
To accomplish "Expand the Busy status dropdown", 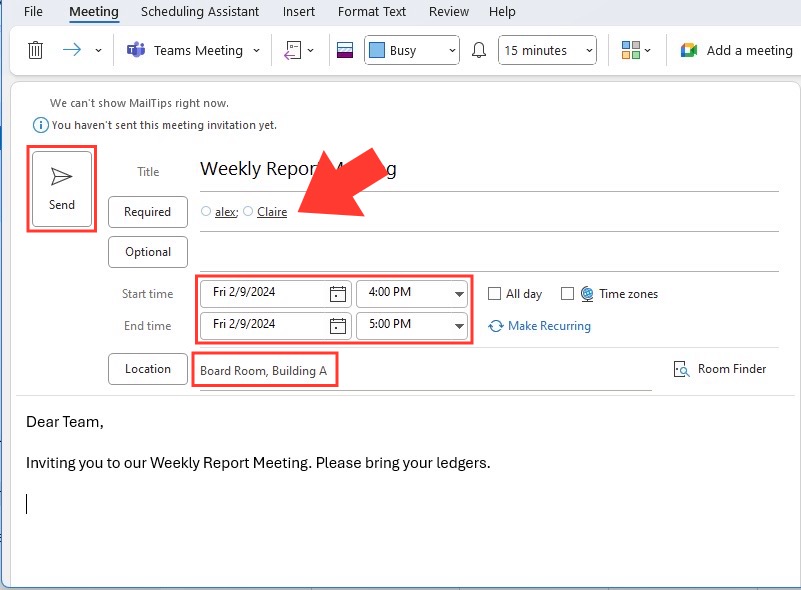I will click(412, 50).
